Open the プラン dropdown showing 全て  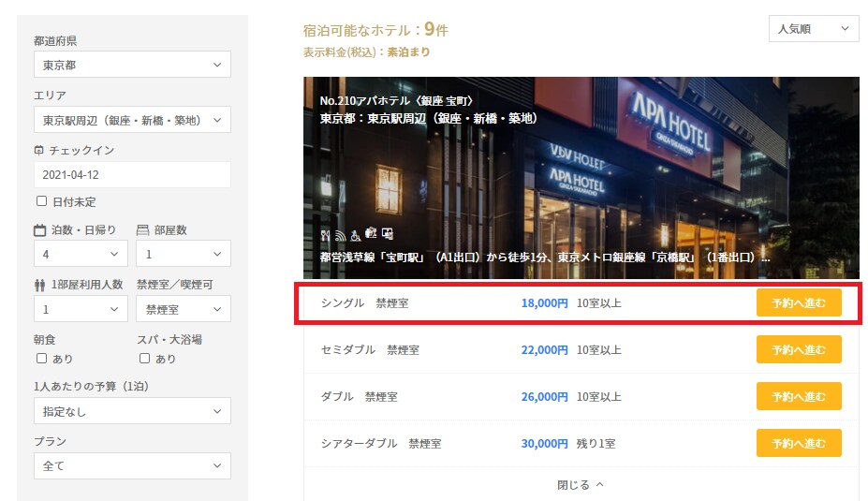132,465
